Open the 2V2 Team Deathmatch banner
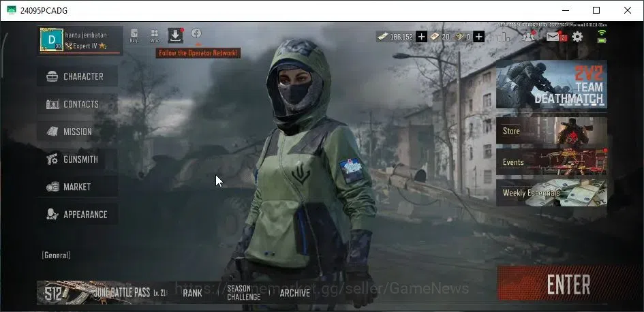The image size is (644, 312). tap(551, 84)
